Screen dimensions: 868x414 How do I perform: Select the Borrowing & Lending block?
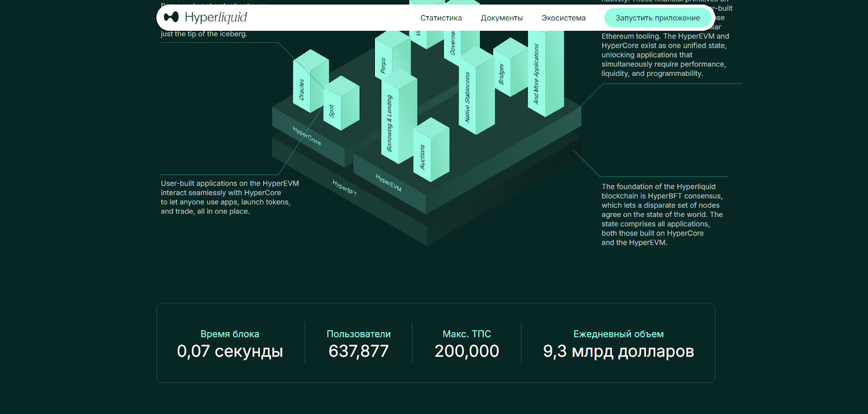tap(399, 116)
